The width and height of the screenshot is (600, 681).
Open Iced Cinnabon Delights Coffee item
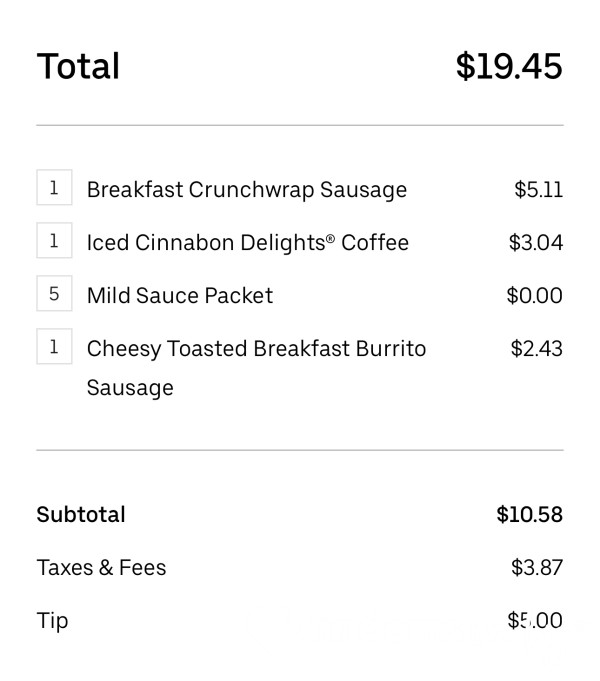(248, 243)
